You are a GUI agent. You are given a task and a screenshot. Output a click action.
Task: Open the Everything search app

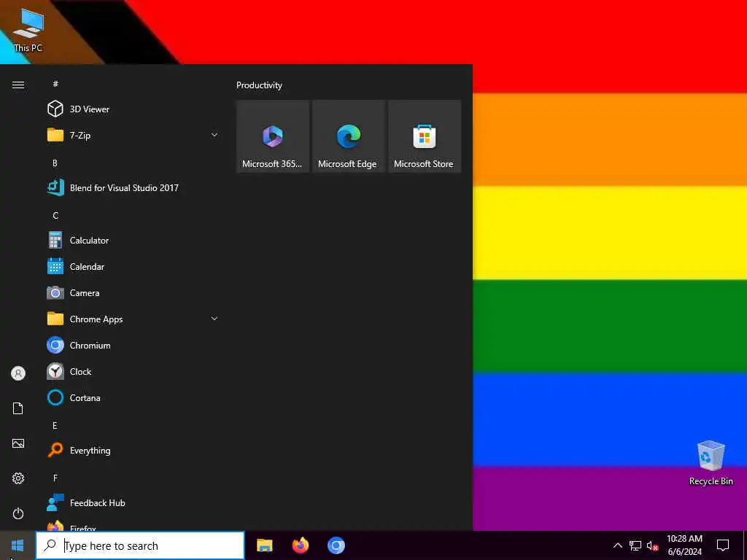click(133, 450)
